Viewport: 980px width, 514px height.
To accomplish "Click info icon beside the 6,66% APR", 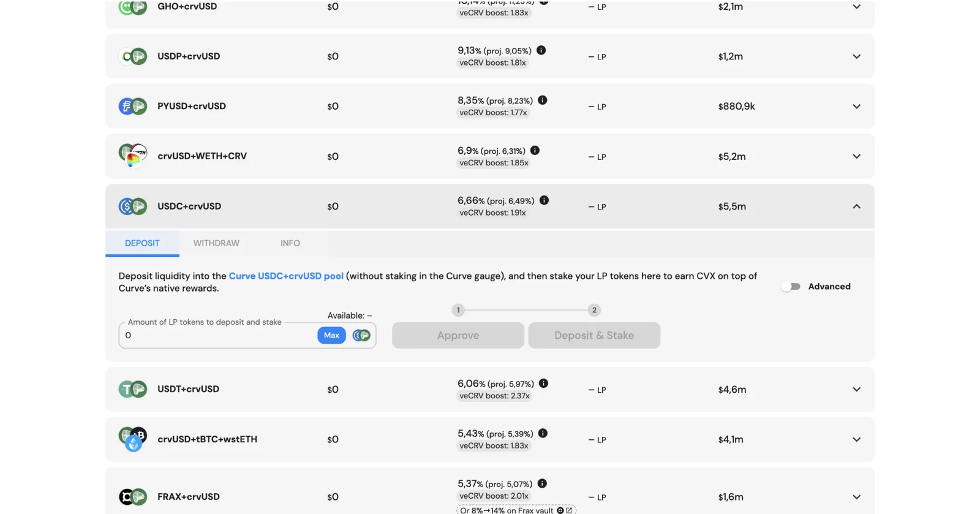I will [x=544, y=200].
